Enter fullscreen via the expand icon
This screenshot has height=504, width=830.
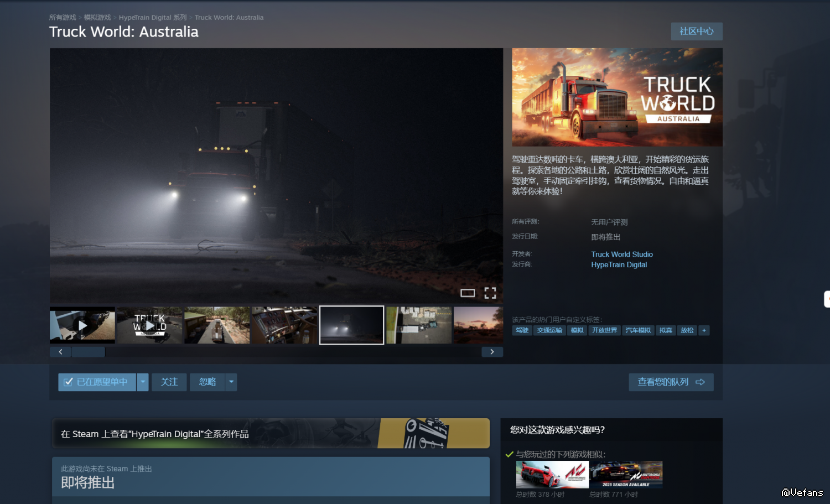[x=490, y=293]
